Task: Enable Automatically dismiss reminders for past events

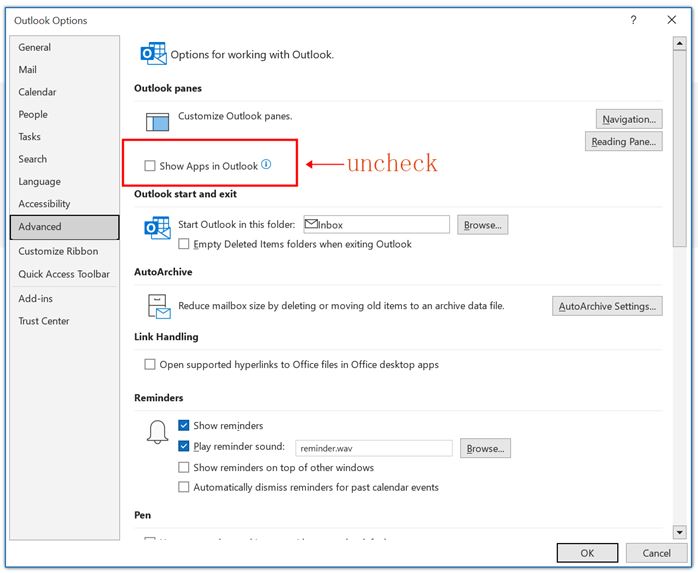Action: pos(183,487)
